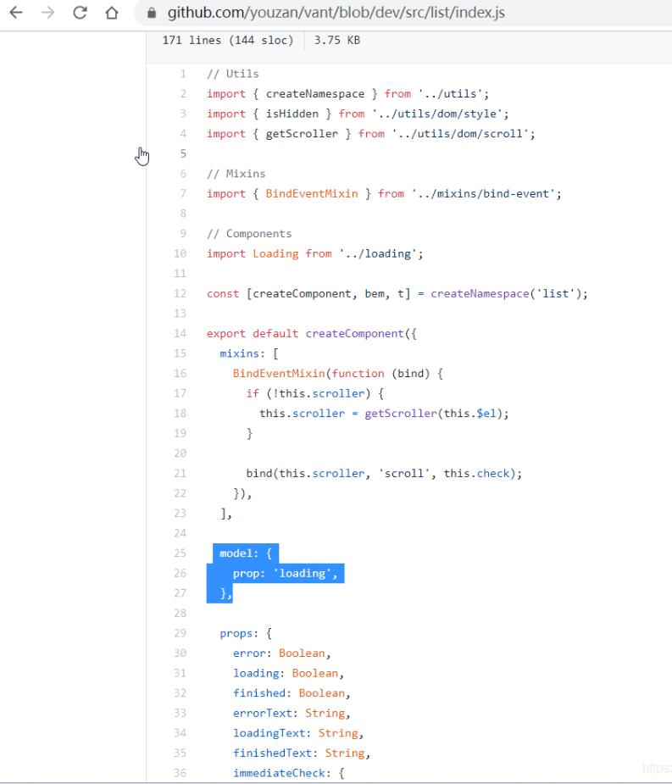This screenshot has width=672, height=784.
Task: Select line number 36 in the gutter
Action: [180, 774]
